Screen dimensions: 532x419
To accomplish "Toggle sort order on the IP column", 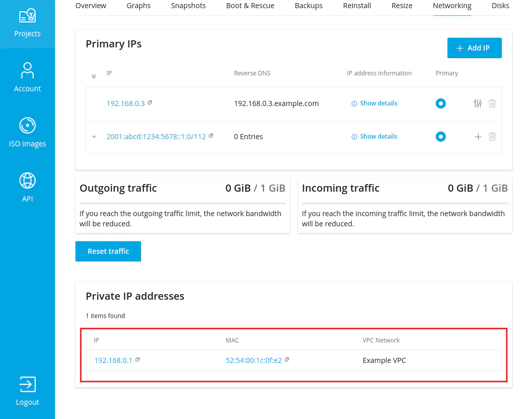I will click(94, 75).
